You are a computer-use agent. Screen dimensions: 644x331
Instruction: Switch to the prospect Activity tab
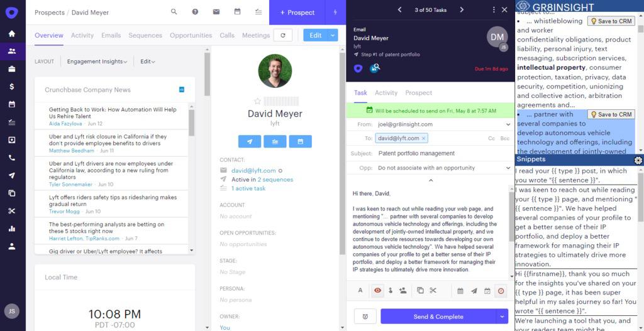click(82, 35)
